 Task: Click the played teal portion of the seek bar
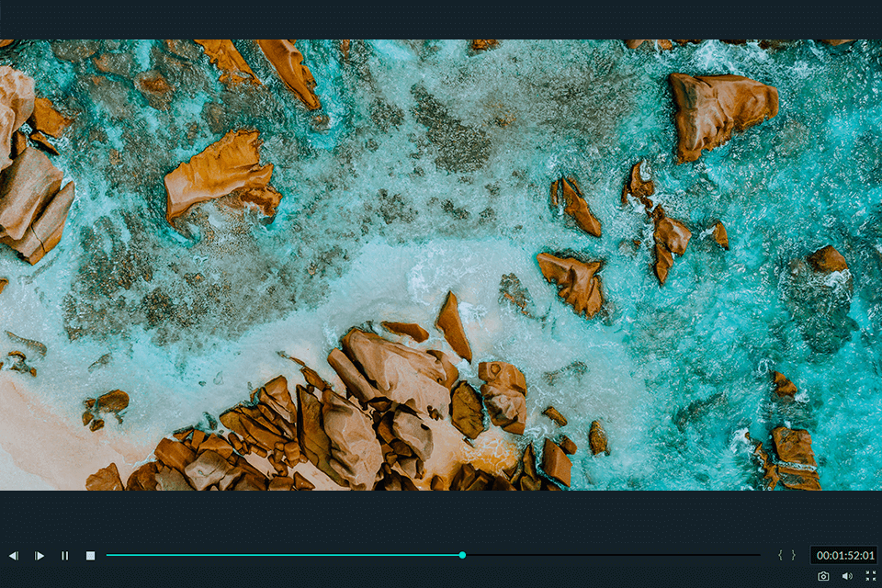click(276, 555)
